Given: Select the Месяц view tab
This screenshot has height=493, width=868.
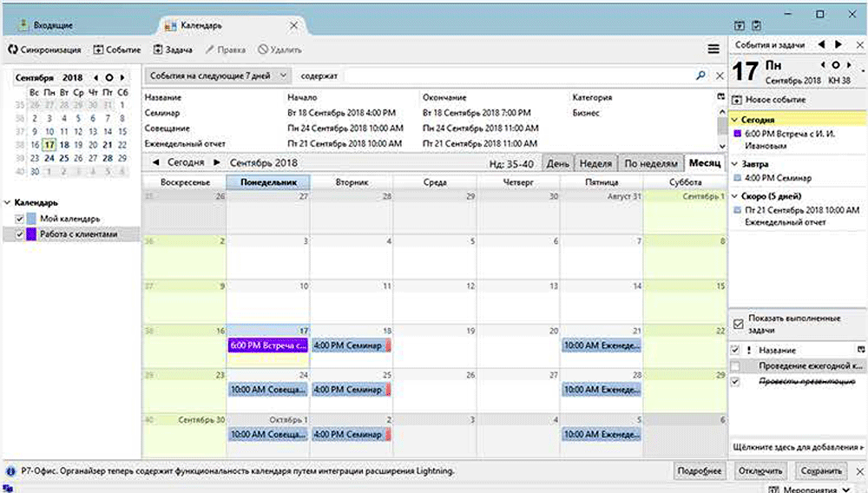Looking at the screenshot, I should (705, 163).
